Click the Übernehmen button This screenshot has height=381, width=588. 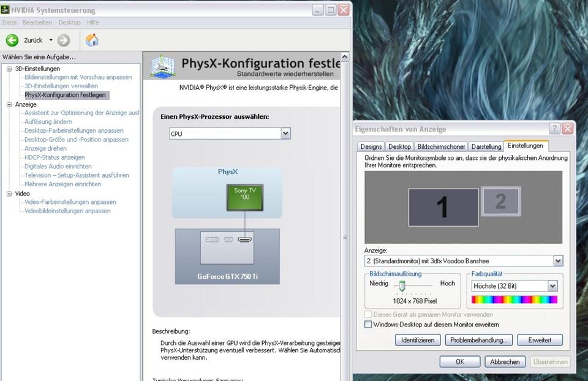click(x=550, y=362)
